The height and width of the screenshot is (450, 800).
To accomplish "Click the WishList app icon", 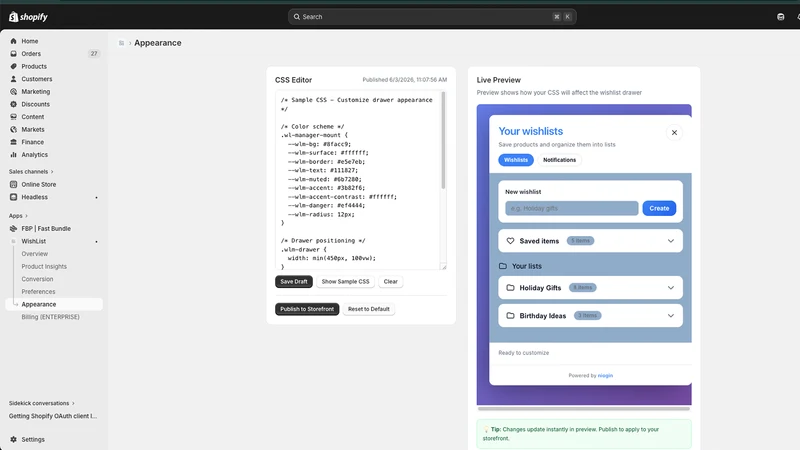I will pos(13,241).
